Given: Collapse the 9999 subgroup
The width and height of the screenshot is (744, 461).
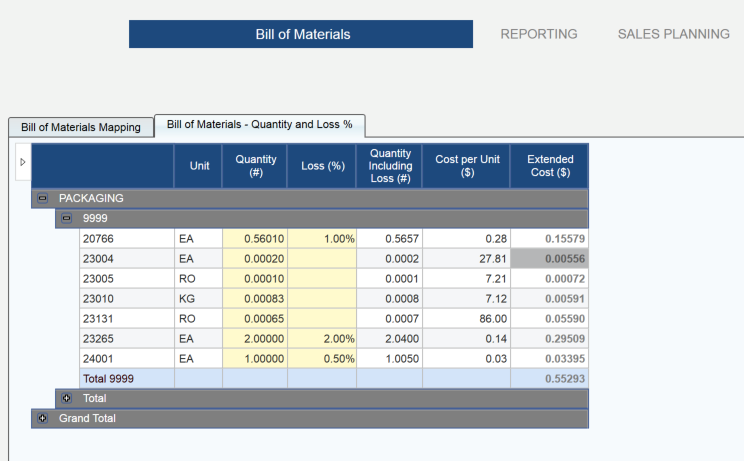Looking at the screenshot, I should coord(67,218).
